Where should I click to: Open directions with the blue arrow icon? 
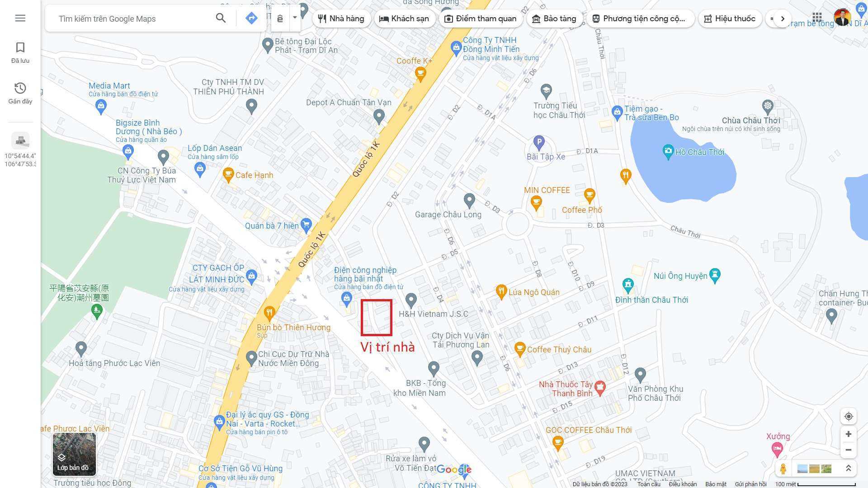(251, 18)
